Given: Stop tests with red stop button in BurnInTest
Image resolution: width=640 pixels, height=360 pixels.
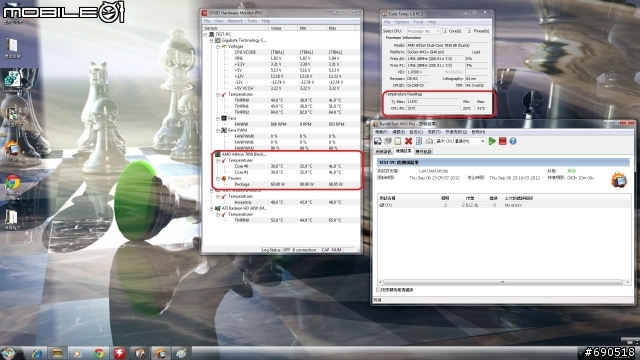Looking at the screenshot, I should pyautogui.click(x=502, y=141).
